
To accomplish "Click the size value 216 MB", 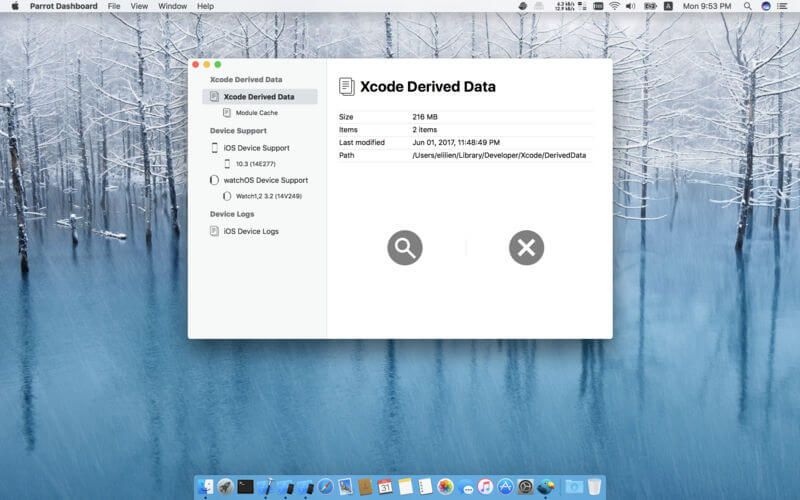I will tap(424, 117).
